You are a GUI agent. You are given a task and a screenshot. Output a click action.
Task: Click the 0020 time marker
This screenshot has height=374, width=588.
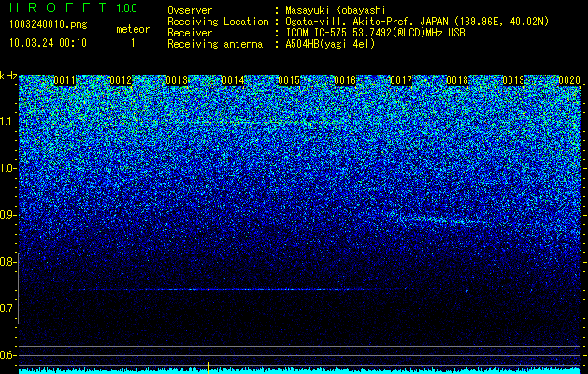pos(569,80)
